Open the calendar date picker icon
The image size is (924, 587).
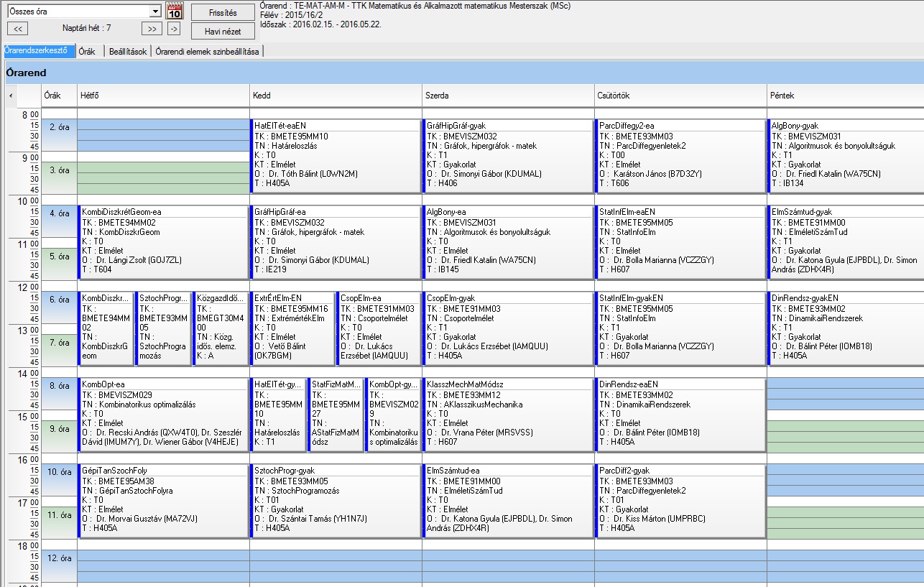[x=175, y=11]
